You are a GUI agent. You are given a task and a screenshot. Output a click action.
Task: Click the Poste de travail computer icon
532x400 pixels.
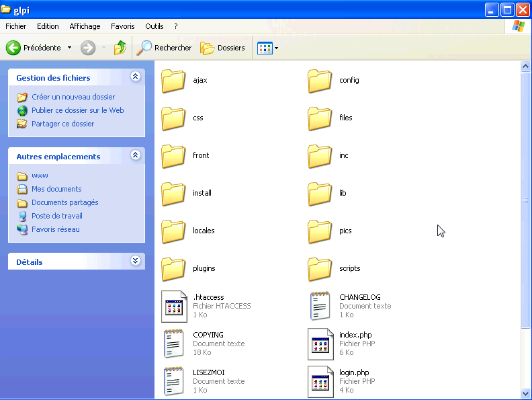[x=22, y=216]
